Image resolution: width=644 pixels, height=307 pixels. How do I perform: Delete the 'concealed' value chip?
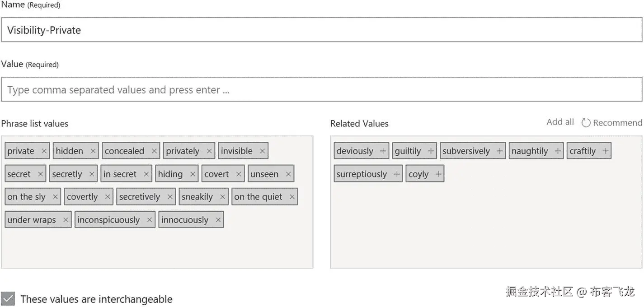[154, 151]
